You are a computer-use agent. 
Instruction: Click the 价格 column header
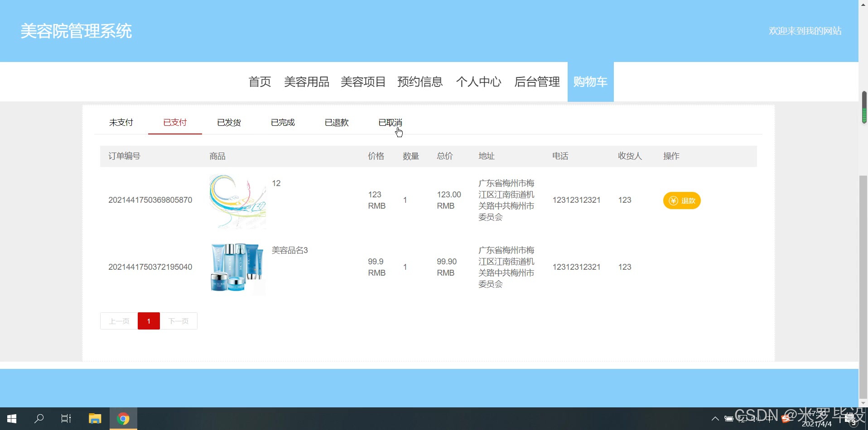[x=376, y=156]
